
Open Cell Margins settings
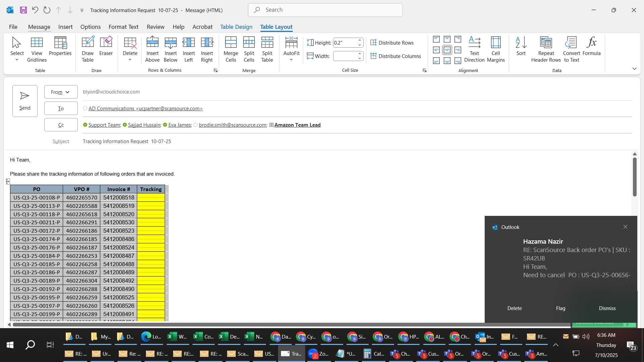[x=496, y=50]
